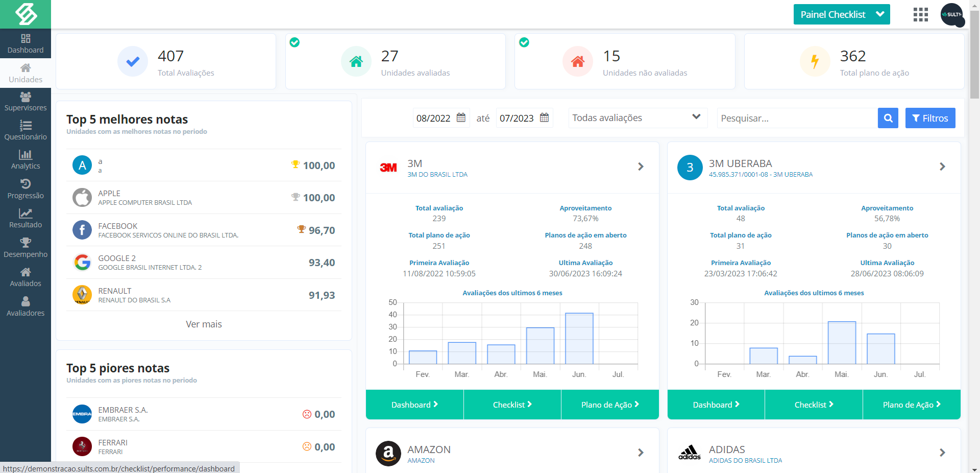Open Progressão section
The height and width of the screenshot is (473, 980).
[x=26, y=190]
